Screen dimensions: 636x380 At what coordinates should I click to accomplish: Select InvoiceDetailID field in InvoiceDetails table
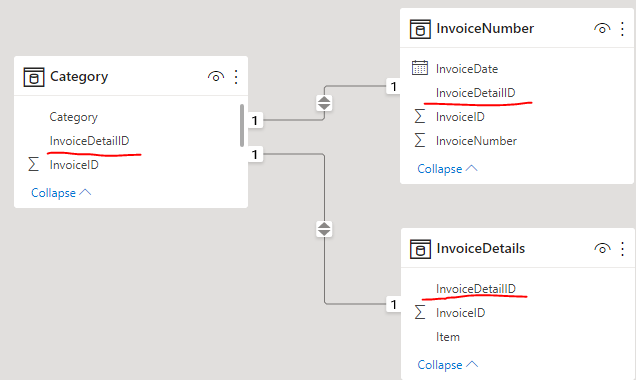[x=476, y=289]
